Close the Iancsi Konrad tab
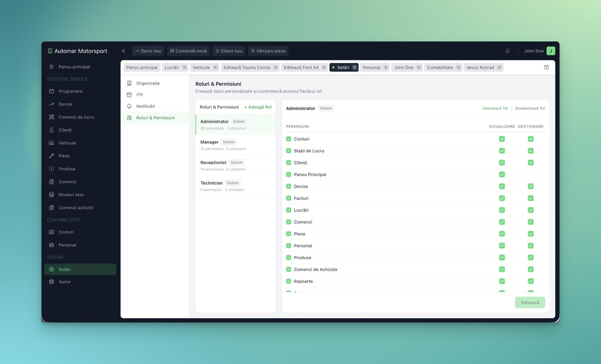Image resolution: width=601 pixels, height=364 pixels. (499, 68)
